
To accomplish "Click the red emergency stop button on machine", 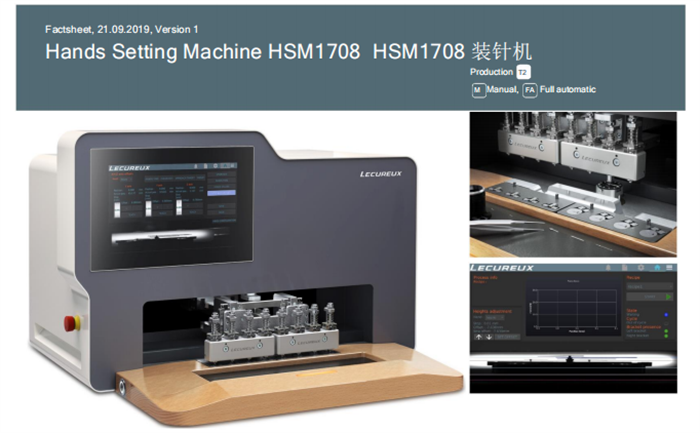I will [73, 323].
